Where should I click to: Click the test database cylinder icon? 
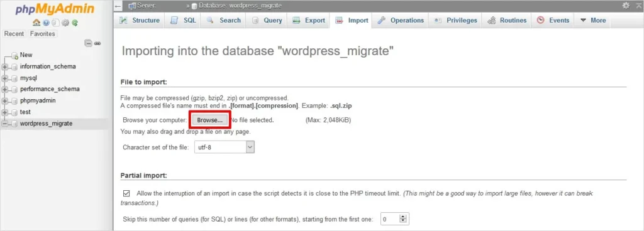pyautogui.click(x=15, y=112)
